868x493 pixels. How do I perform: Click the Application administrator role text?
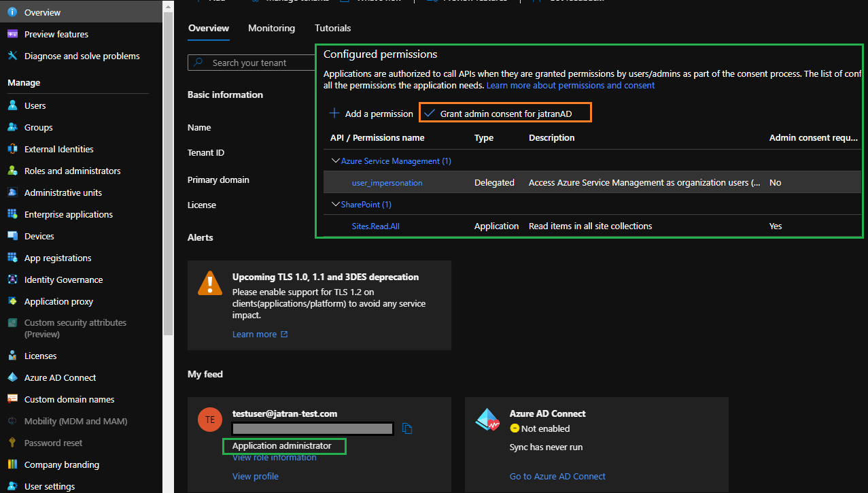(x=281, y=446)
